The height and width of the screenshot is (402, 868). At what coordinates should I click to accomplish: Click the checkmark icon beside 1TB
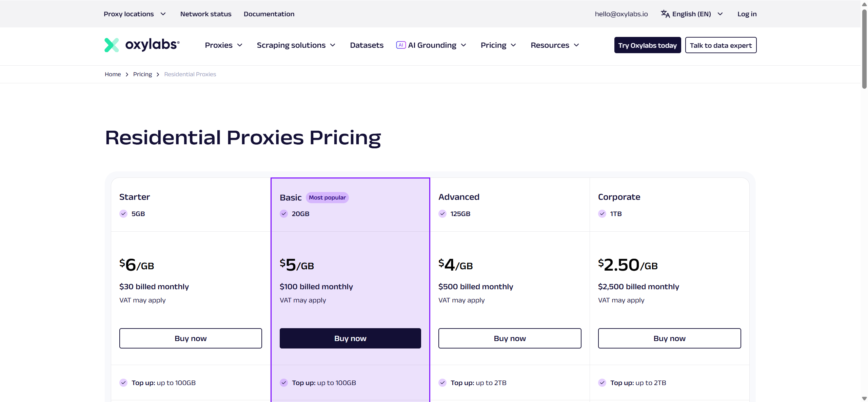(602, 214)
